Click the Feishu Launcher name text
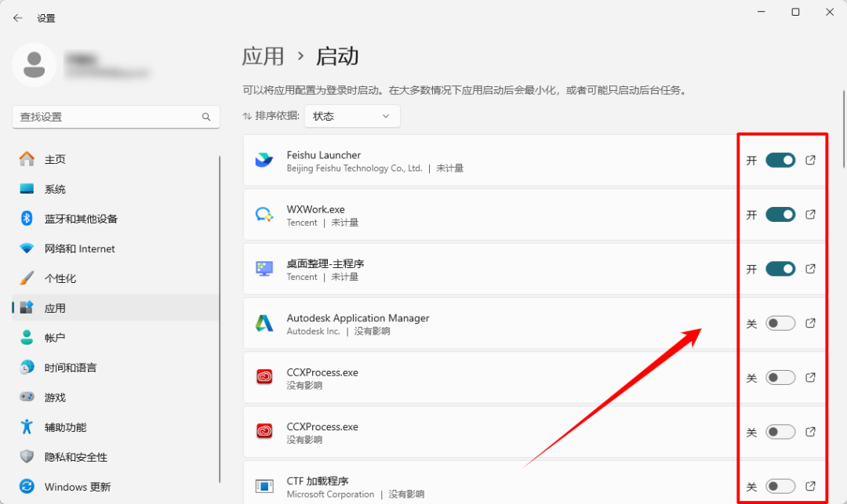Viewport: 847px width, 504px height. pos(324,155)
